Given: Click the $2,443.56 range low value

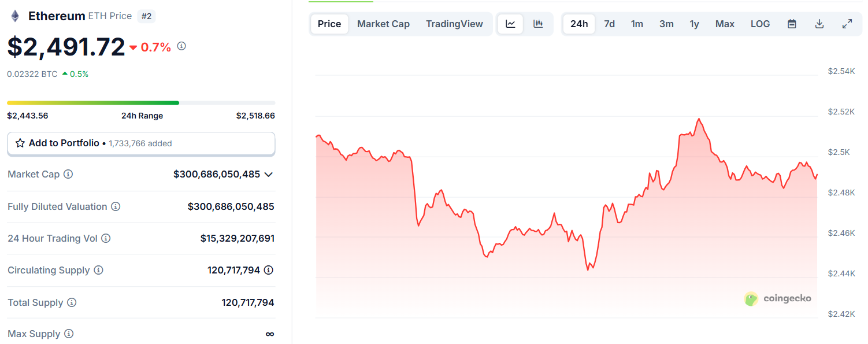Looking at the screenshot, I should tap(28, 116).
